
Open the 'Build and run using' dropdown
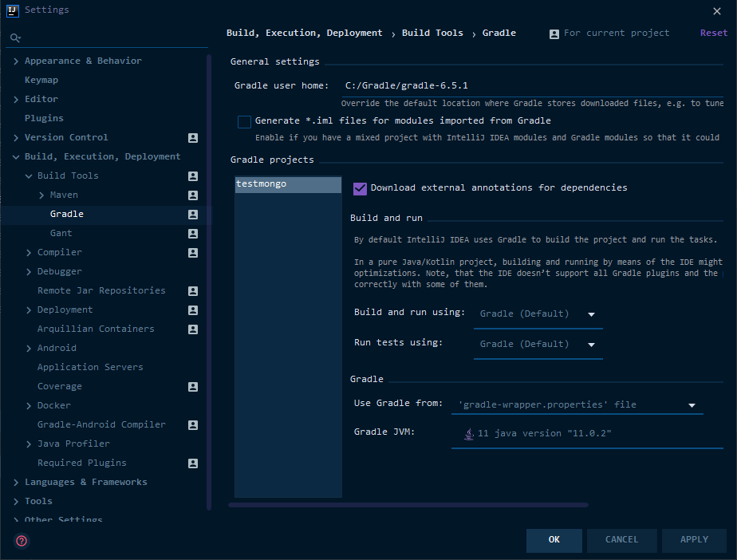[x=538, y=314]
